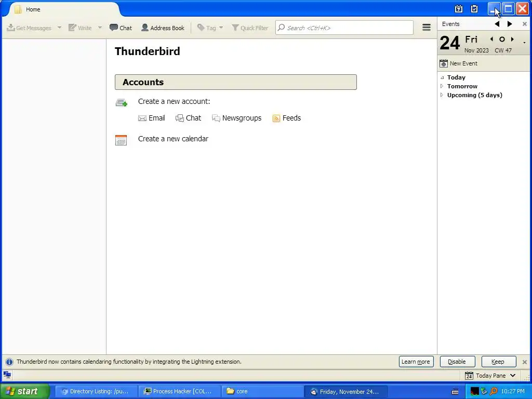
Task: Jump to today circle button
Action: point(502,39)
